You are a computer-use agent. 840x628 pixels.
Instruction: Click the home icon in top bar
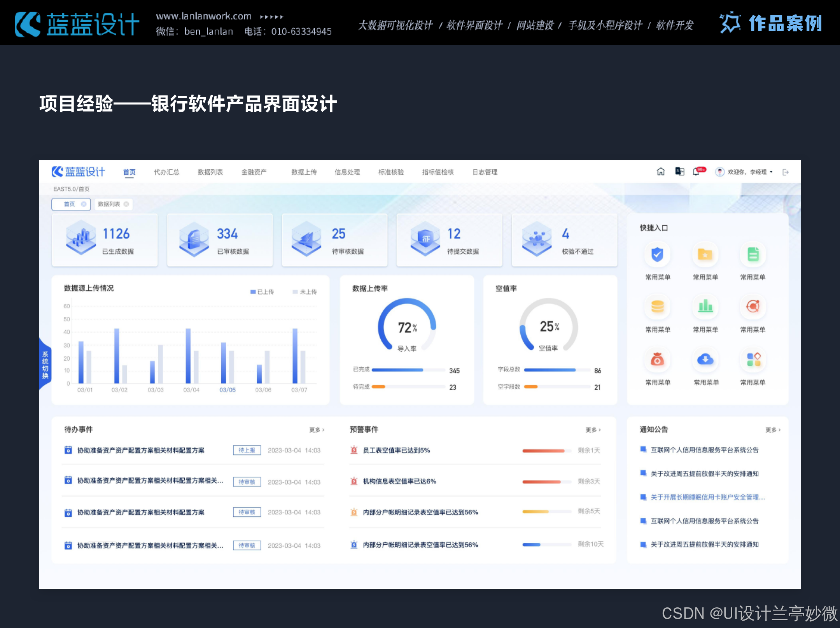click(x=660, y=172)
